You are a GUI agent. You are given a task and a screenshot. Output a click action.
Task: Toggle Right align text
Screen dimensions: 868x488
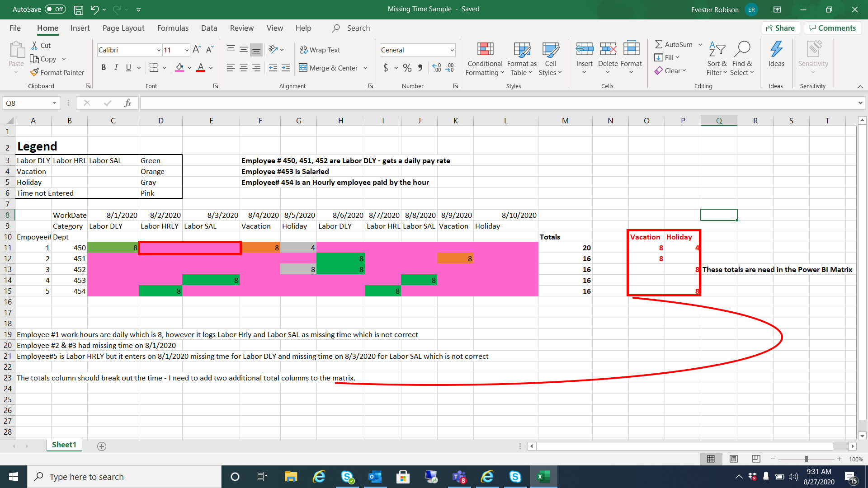[256, 68]
